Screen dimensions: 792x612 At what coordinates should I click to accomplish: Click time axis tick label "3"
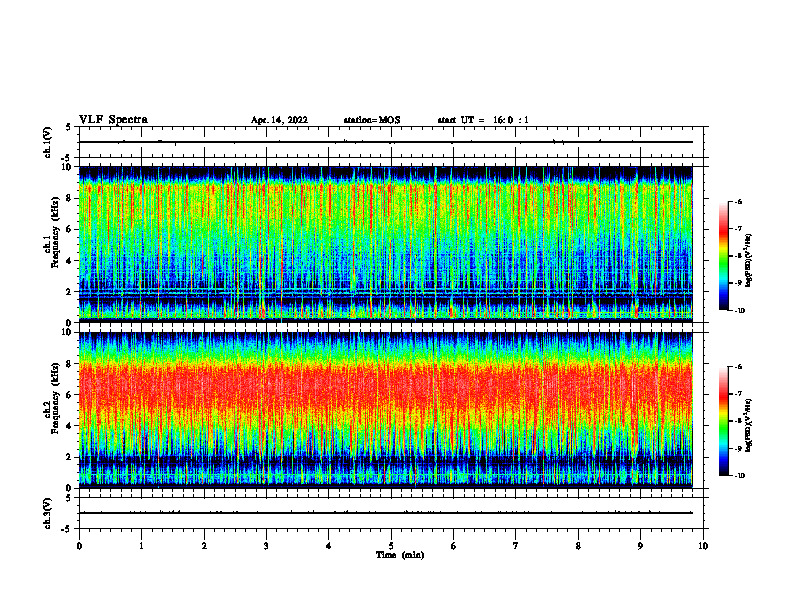click(x=266, y=546)
